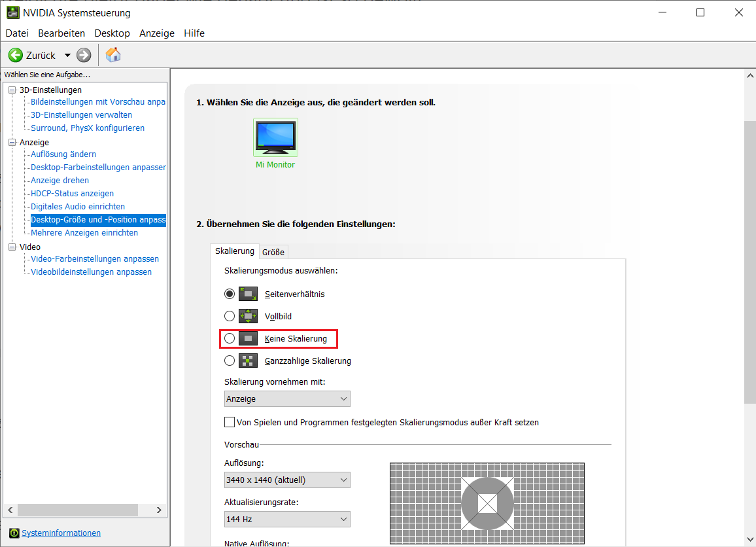Click the Vollbild scaling mode icon
Screen dimensions: 756x547
pyautogui.click(x=249, y=316)
